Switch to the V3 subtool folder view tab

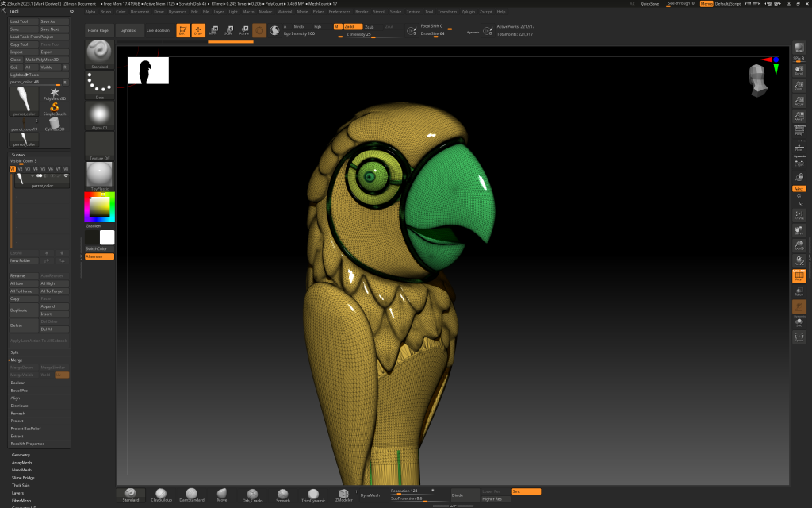(x=29, y=169)
